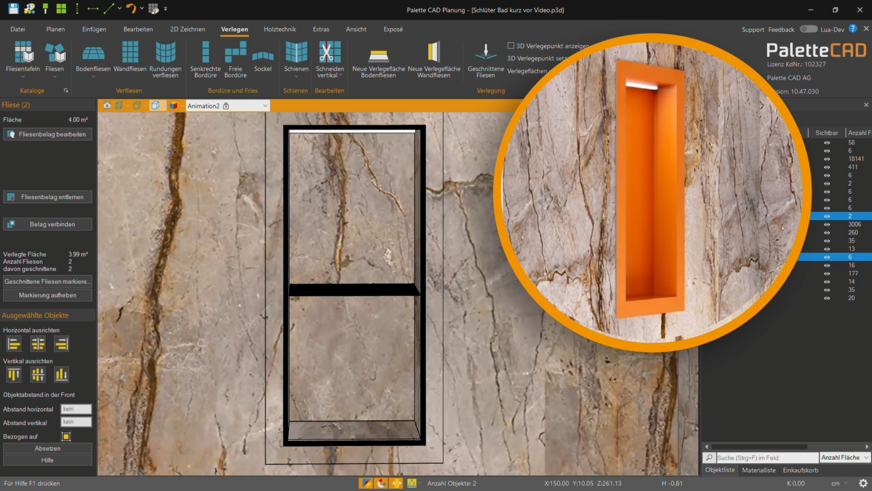This screenshot has height=491, width=872.
Task: Toggle visibility of row with count 260
Action: coord(827,232)
